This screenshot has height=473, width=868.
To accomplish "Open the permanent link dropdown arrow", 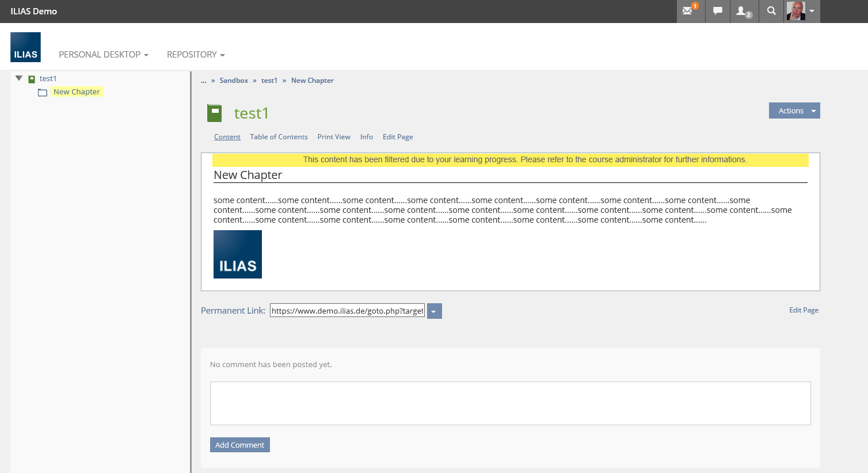I will coord(434,311).
